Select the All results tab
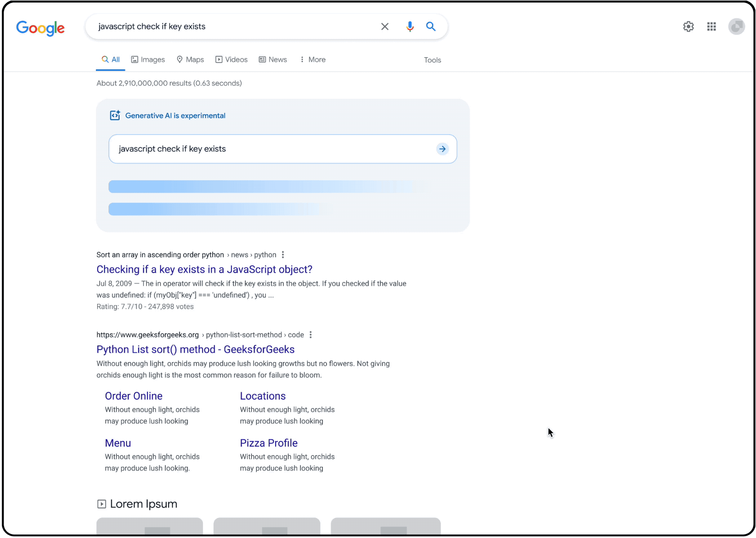 (x=111, y=60)
